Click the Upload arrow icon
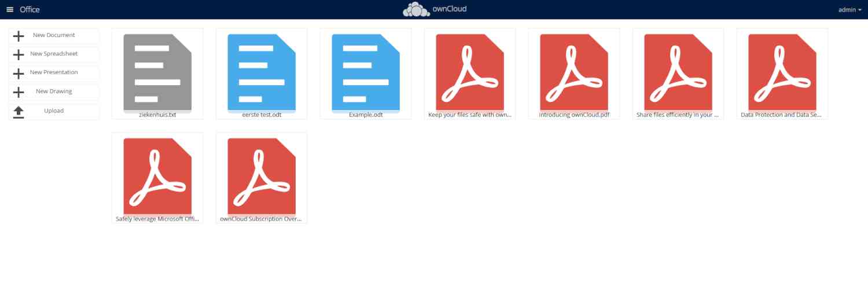The height and width of the screenshot is (301, 868). 19,112
